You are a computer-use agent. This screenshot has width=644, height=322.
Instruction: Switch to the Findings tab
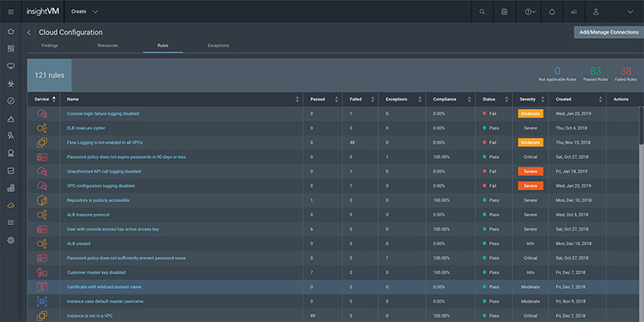pos(49,46)
